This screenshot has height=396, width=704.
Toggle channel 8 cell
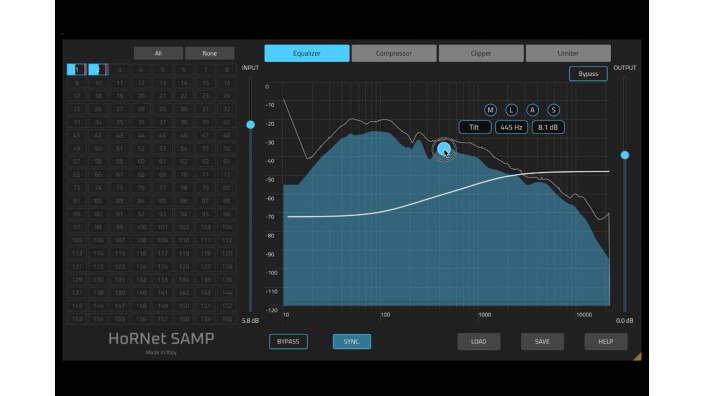click(227, 70)
